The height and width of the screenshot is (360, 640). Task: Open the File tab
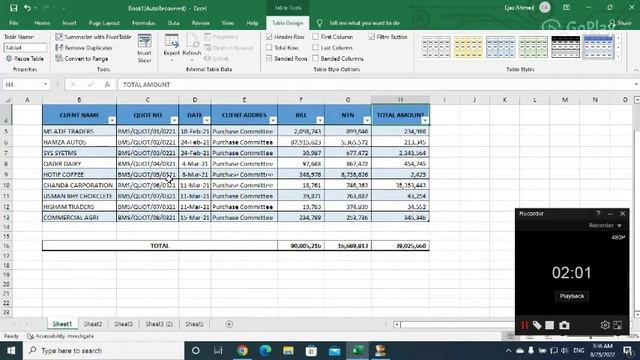tap(13, 23)
